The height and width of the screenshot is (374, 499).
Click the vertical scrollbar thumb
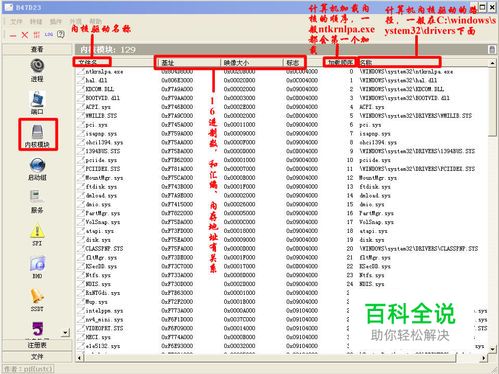(492, 101)
